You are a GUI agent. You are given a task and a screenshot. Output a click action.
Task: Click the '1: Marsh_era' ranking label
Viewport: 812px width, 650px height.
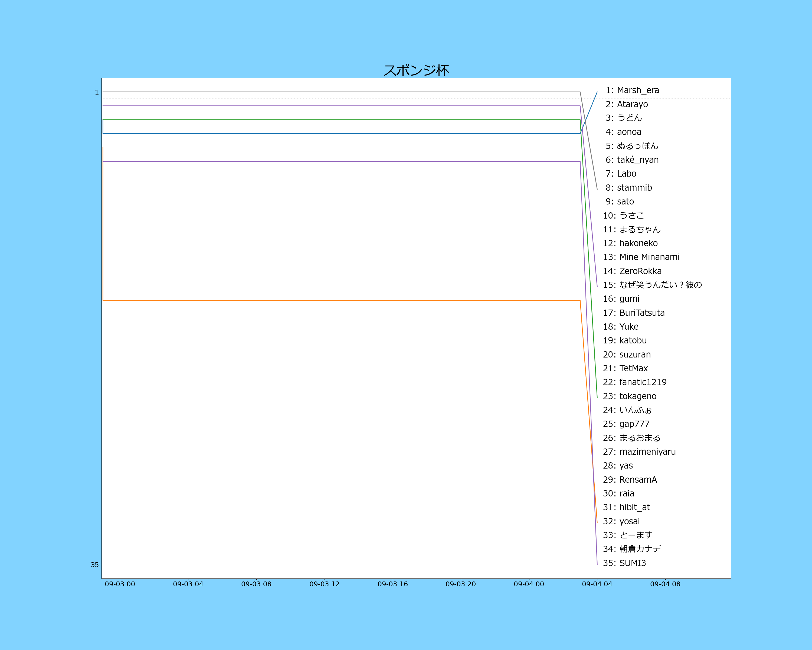pos(632,90)
